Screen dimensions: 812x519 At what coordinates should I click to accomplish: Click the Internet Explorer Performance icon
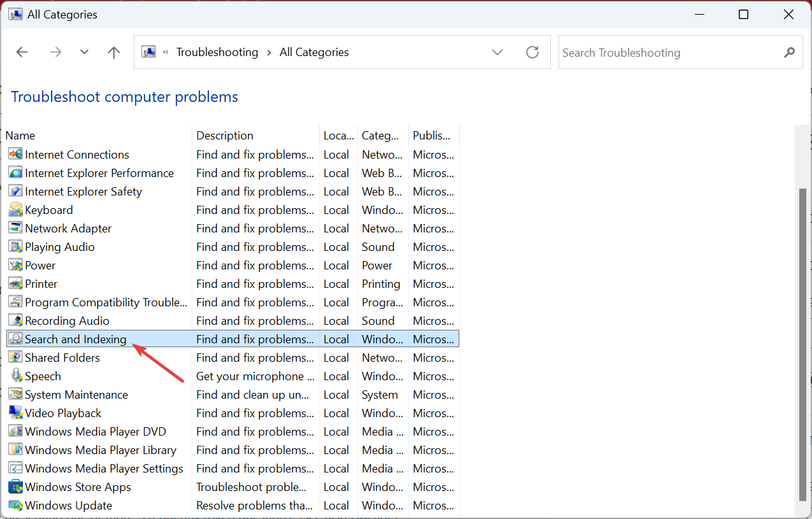pos(15,173)
